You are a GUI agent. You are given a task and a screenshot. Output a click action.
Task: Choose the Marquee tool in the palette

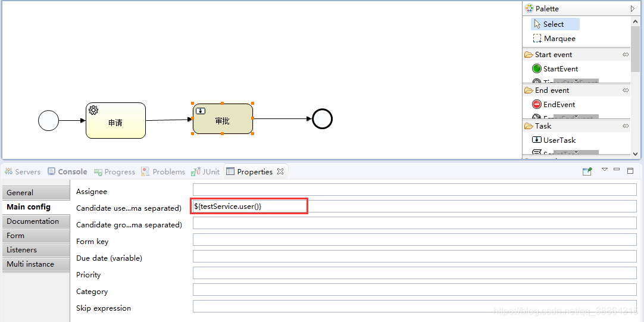coord(555,39)
